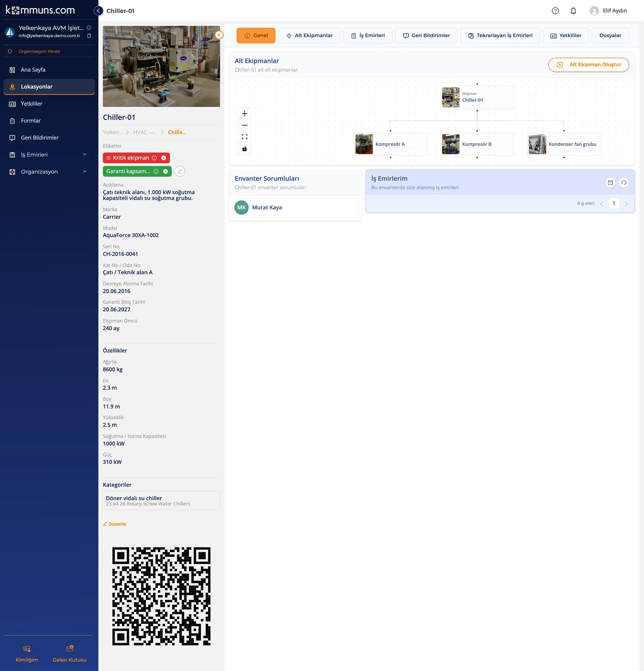
Task: Click the back arrow beside Chiller-01 title
Action: coord(98,11)
